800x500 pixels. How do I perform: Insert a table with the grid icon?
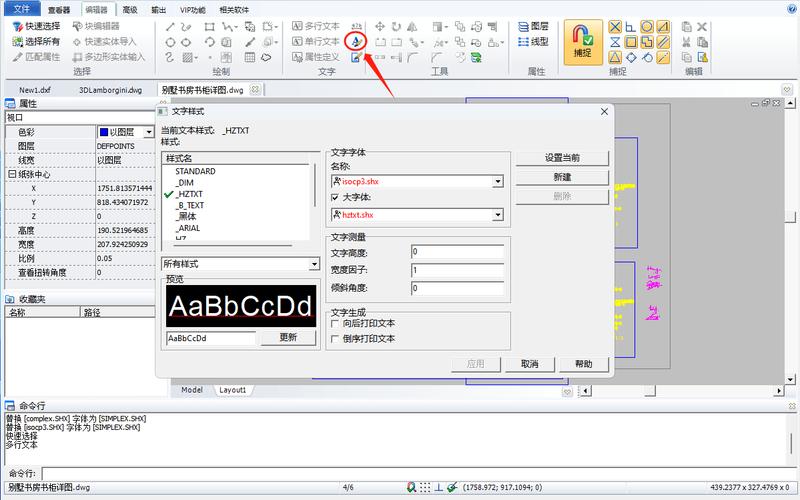[x=249, y=57]
